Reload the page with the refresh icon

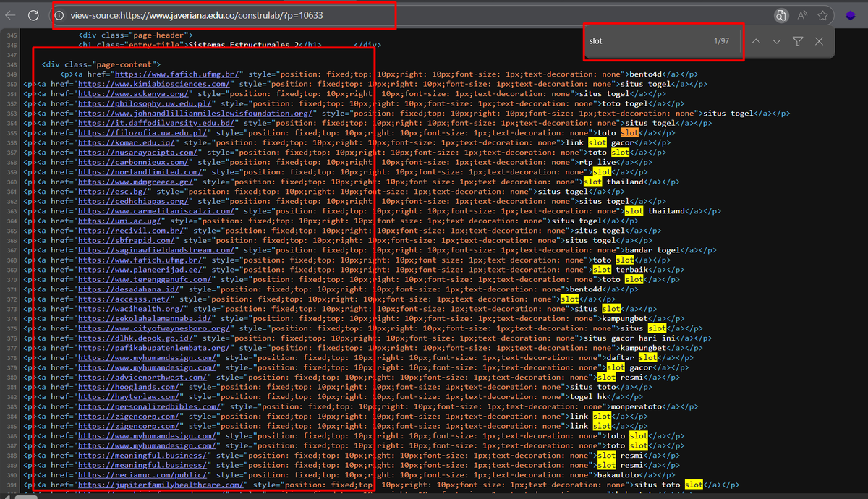point(33,15)
